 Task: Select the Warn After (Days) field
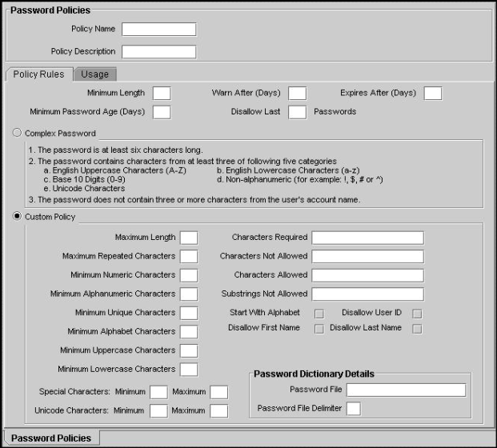pyautogui.click(x=297, y=94)
